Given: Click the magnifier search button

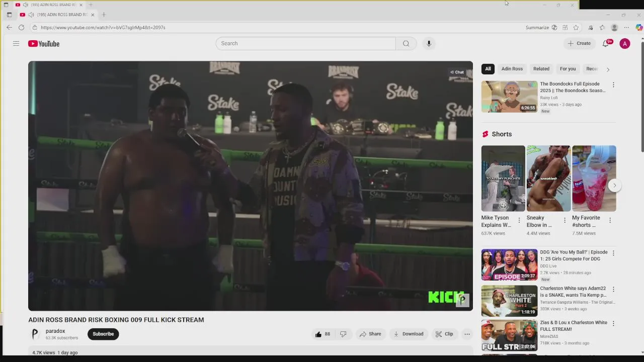Looking at the screenshot, I should tap(406, 43).
